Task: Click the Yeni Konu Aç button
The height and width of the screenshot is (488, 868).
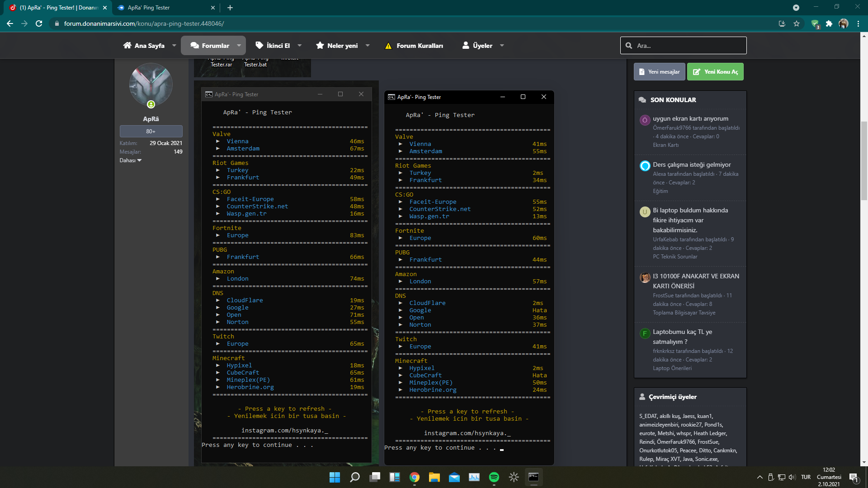Action: (715, 72)
